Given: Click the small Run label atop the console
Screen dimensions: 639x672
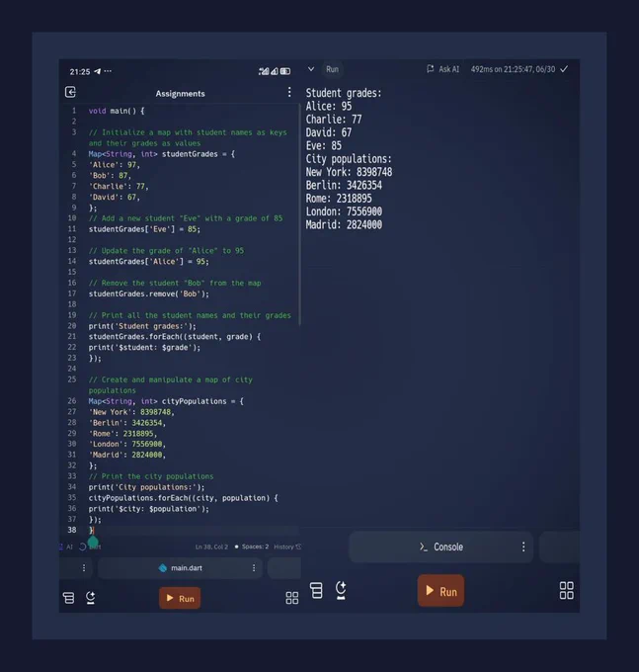Looking at the screenshot, I should point(332,69).
